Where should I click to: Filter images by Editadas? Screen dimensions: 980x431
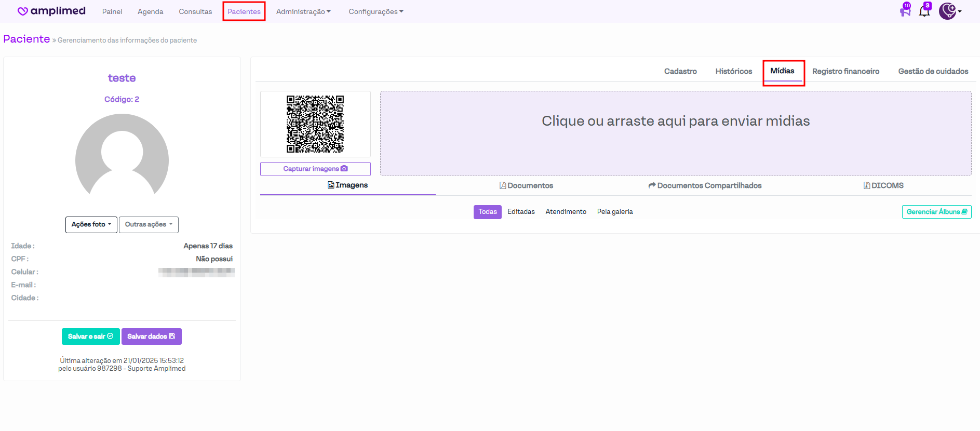[521, 212]
